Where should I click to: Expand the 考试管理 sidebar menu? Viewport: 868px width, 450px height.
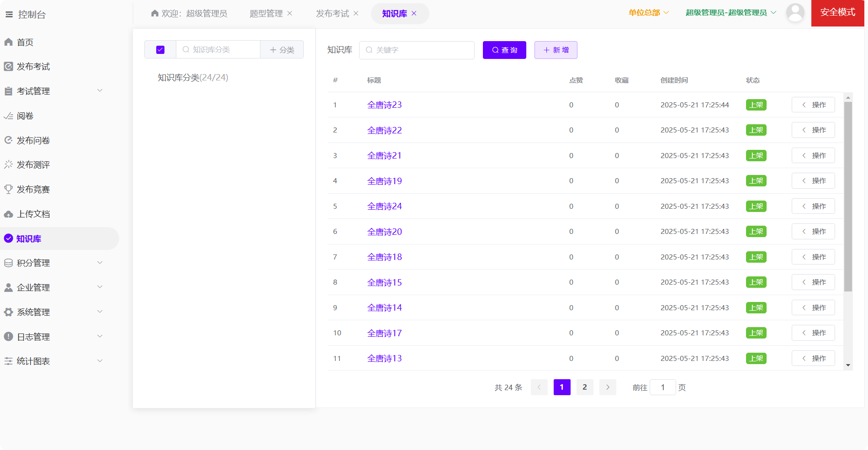coord(100,91)
